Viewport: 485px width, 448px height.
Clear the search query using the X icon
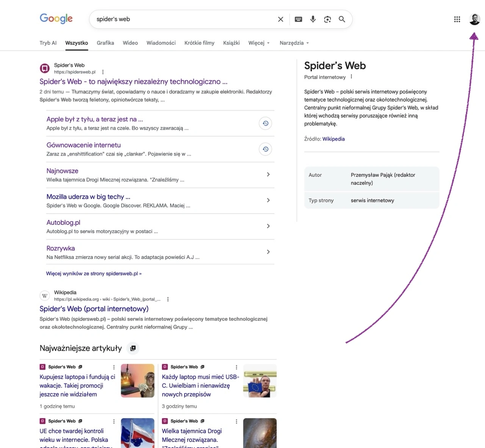click(x=280, y=19)
